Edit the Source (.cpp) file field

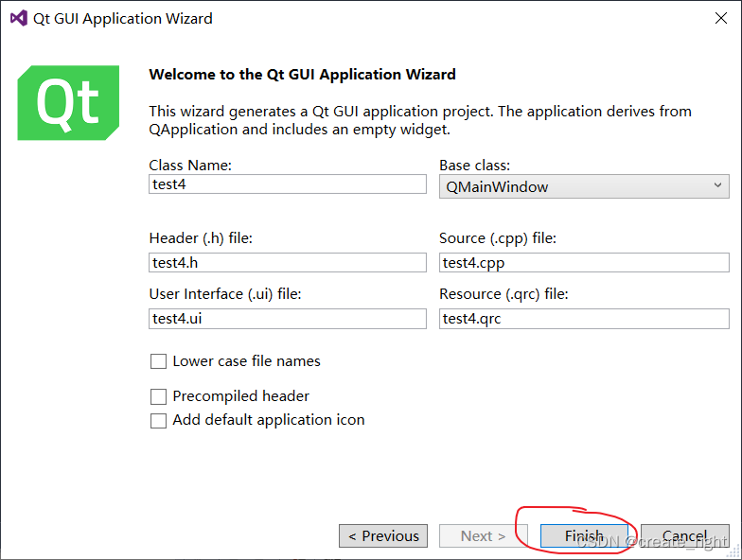[x=584, y=263]
